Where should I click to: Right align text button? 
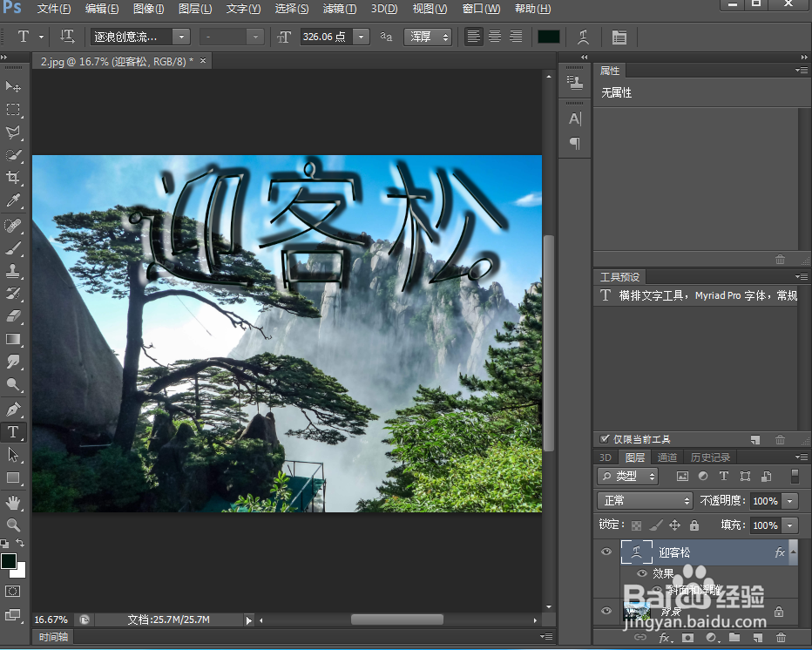516,37
